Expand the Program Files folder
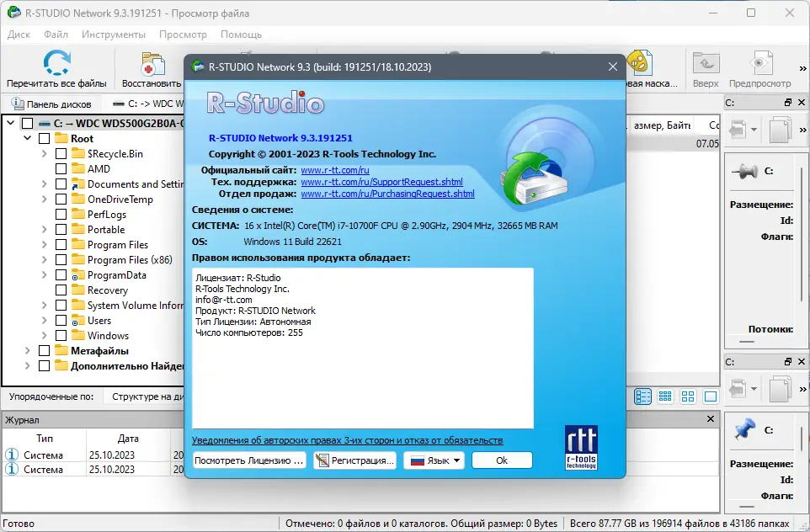The height and width of the screenshot is (532, 810). (x=44, y=245)
